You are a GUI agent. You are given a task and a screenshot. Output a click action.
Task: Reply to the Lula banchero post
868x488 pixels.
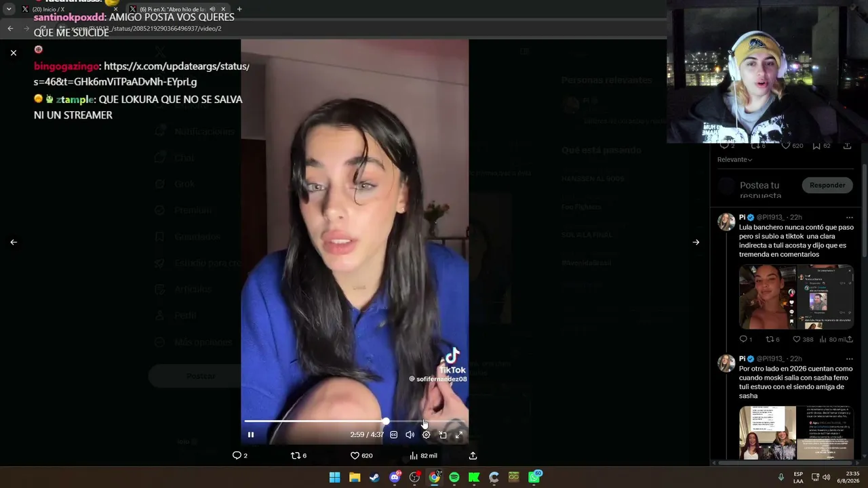[x=745, y=339]
